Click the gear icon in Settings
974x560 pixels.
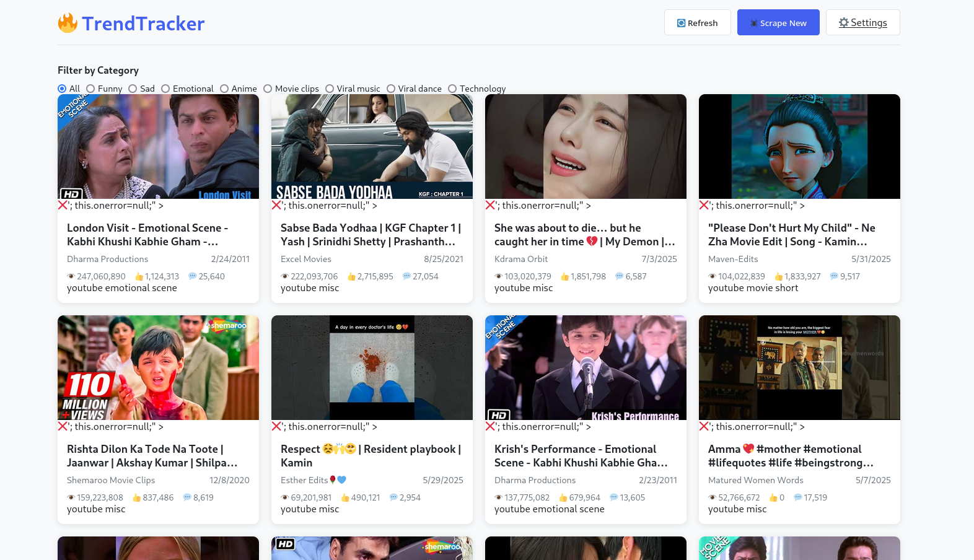click(x=844, y=23)
